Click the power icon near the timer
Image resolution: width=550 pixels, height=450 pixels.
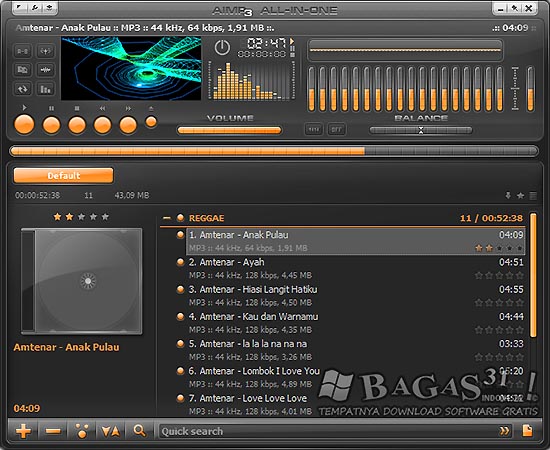[222, 48]
